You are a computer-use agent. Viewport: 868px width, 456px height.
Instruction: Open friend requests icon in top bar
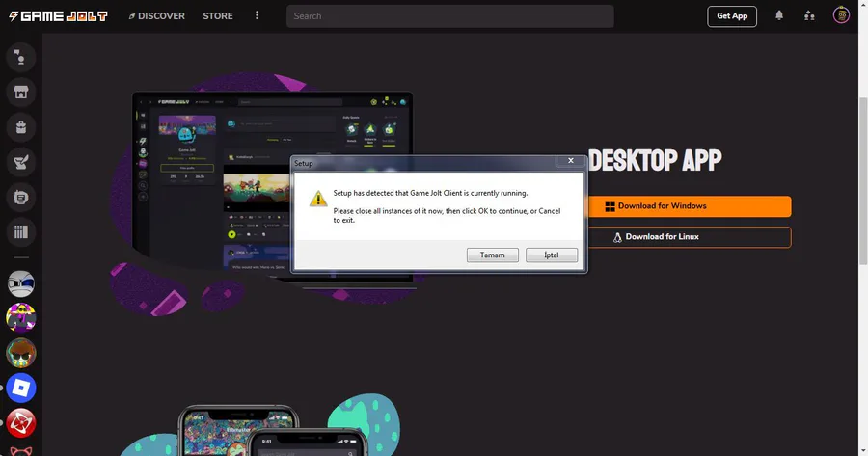click(x=809, y=15)
